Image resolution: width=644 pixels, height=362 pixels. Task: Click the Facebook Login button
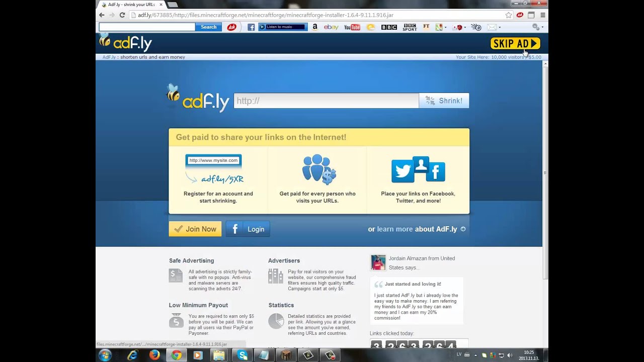pyautogui.click(x=248, y=229)
